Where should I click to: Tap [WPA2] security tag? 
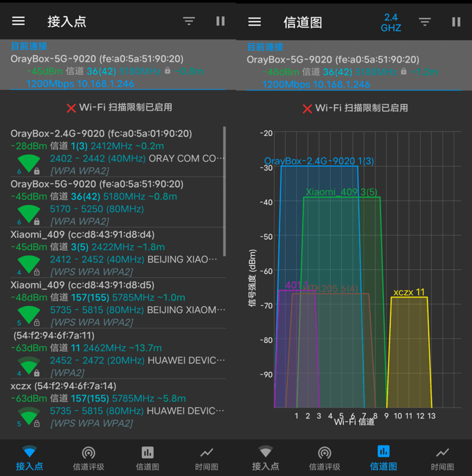tap(68, 372)
